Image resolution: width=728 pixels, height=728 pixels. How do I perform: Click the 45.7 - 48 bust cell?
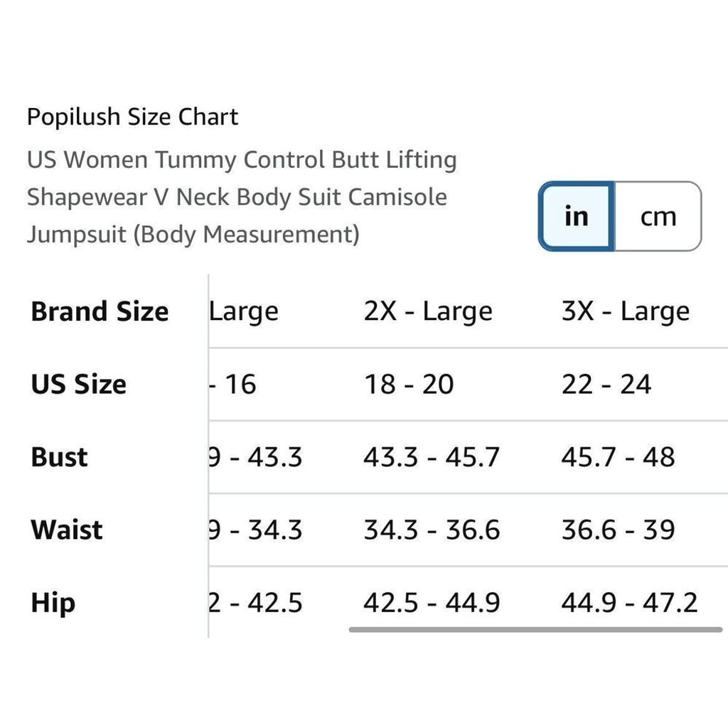pyautogui.click(x=618, y=457)
